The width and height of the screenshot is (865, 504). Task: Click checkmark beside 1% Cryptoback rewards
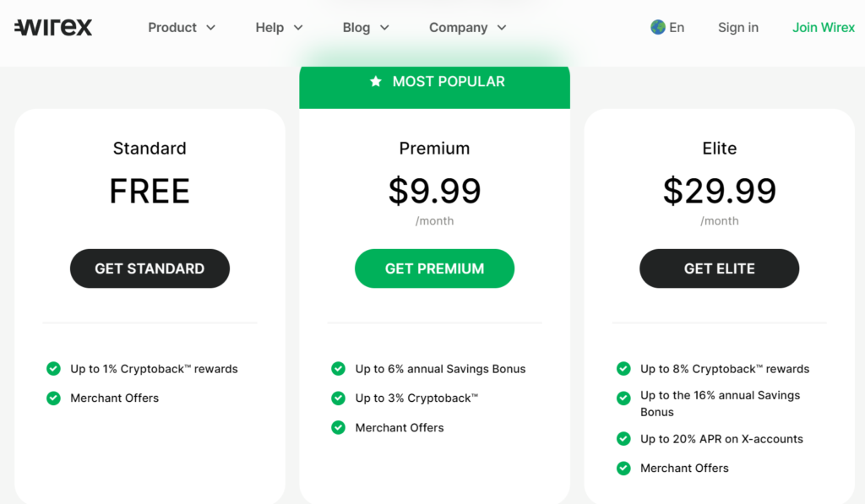(x=53, y=368)
